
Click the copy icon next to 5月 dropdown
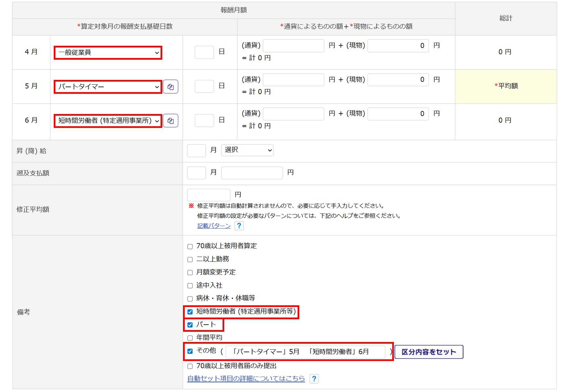pos(171,87)
